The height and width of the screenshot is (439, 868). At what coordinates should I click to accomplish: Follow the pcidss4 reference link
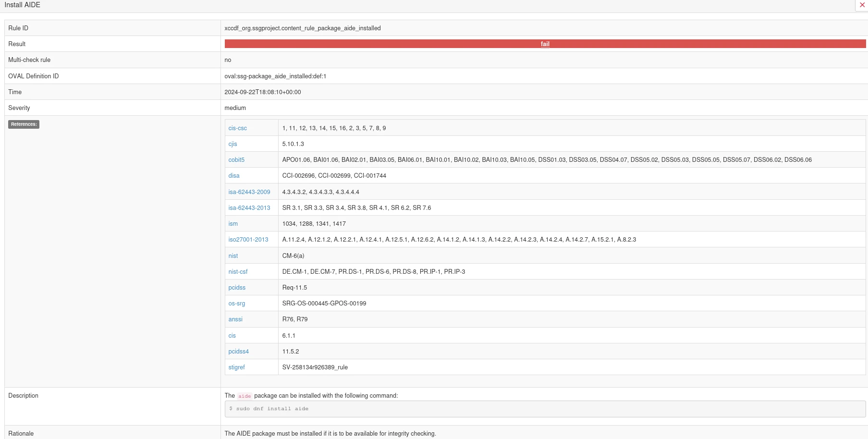[x=238, y=352]
